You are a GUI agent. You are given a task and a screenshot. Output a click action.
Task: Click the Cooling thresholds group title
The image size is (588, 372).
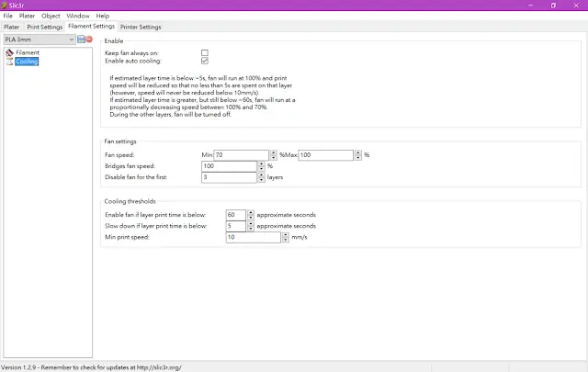(130, 201)
